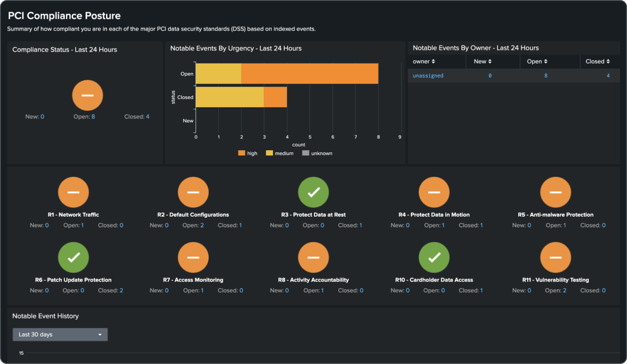Open the Last 30 days time range dropdown

pyautogui.click(x=60, y=334)
